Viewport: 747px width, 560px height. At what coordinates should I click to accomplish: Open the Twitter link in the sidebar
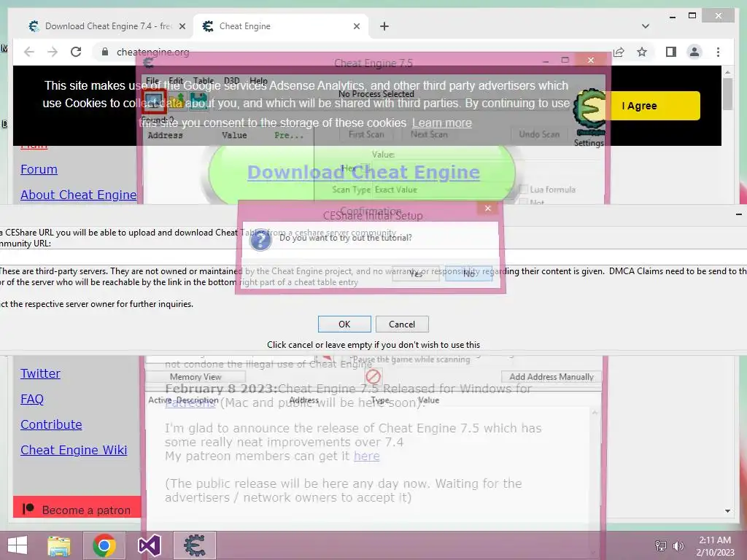click(x=41, y=373)
